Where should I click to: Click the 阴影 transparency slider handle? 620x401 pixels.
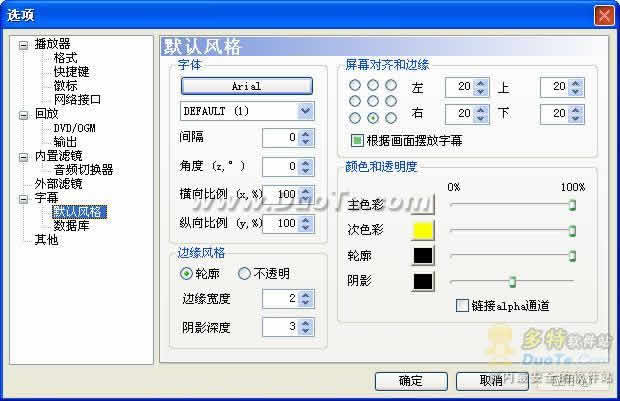click(x=512, y=282)
